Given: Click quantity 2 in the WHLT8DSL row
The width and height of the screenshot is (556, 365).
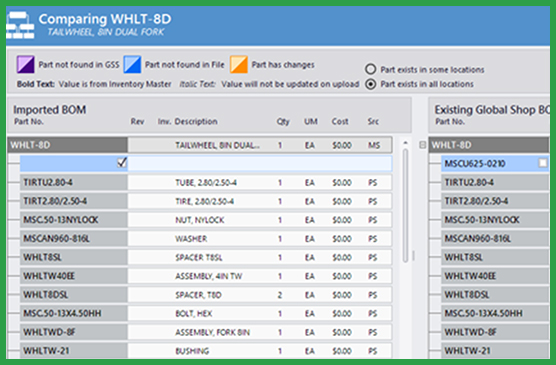Looking at the screenshot, I should point(280,295).
